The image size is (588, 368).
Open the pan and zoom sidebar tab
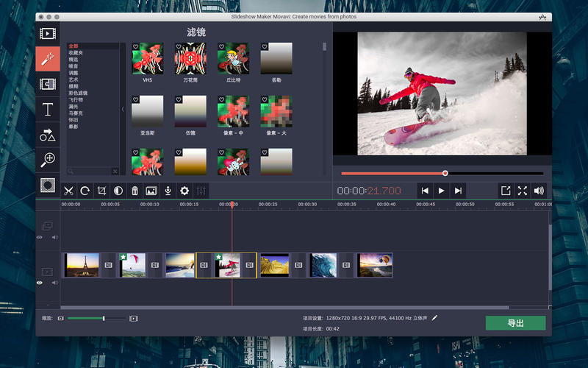click(x=48, y=160)
